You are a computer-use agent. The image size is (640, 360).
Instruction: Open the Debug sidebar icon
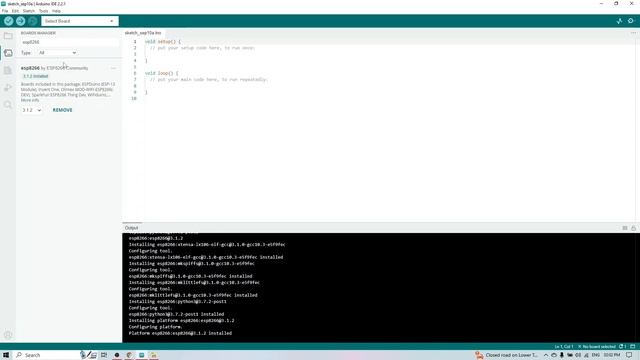8,87
